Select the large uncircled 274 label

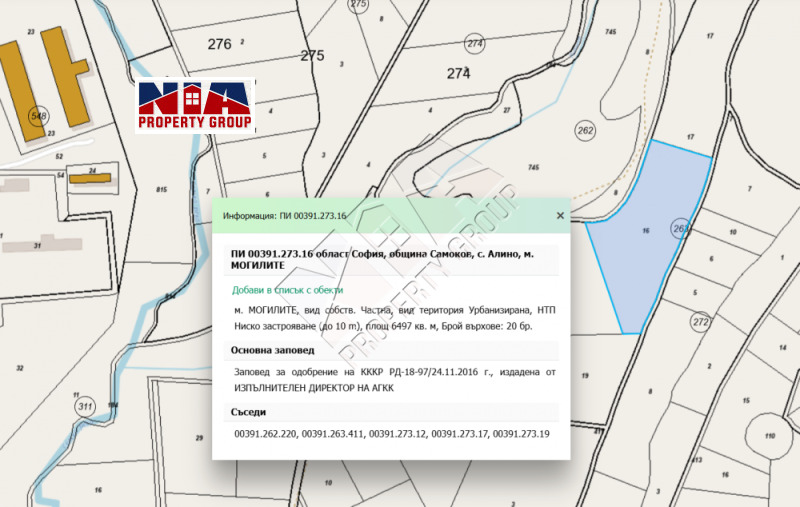point(458,74)
